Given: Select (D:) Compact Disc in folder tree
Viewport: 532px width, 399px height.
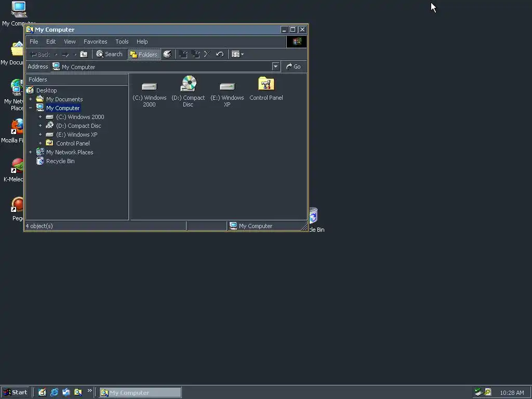Looking at the screenshot, I should tap(78, 126).
